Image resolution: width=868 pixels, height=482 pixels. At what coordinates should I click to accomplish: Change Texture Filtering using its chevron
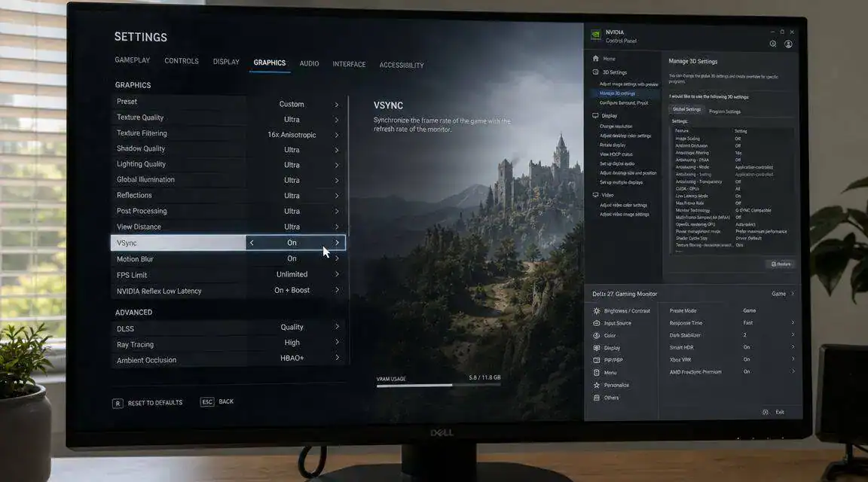pos(336,135)
